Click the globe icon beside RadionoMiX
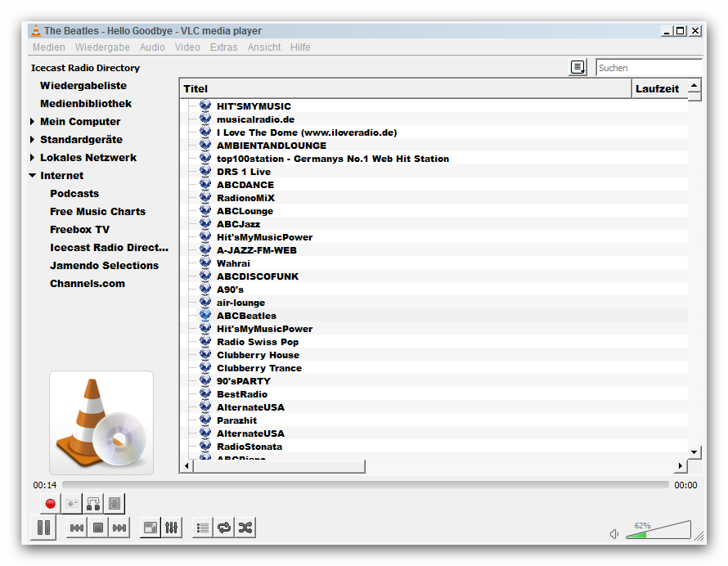This screenshot has height=566, width=728. pos(205,197)
